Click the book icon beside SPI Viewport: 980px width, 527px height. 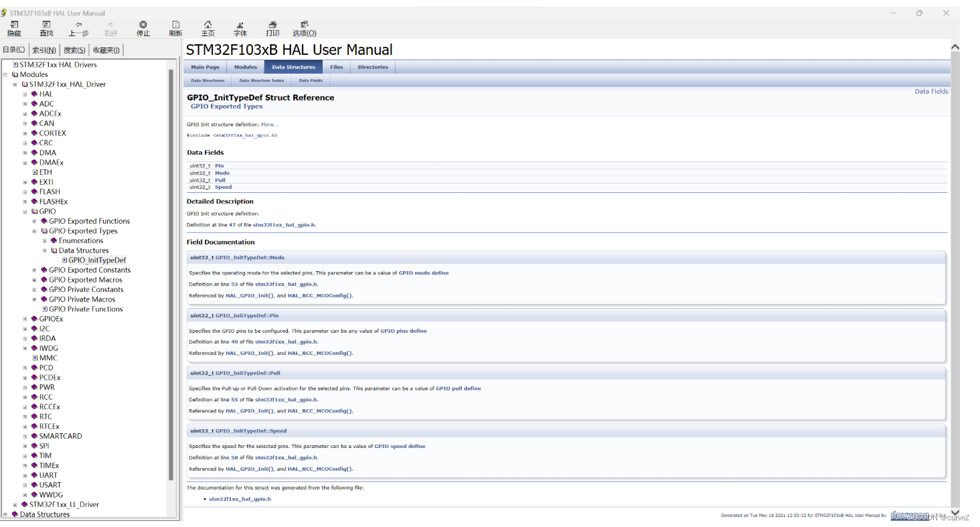34,446
